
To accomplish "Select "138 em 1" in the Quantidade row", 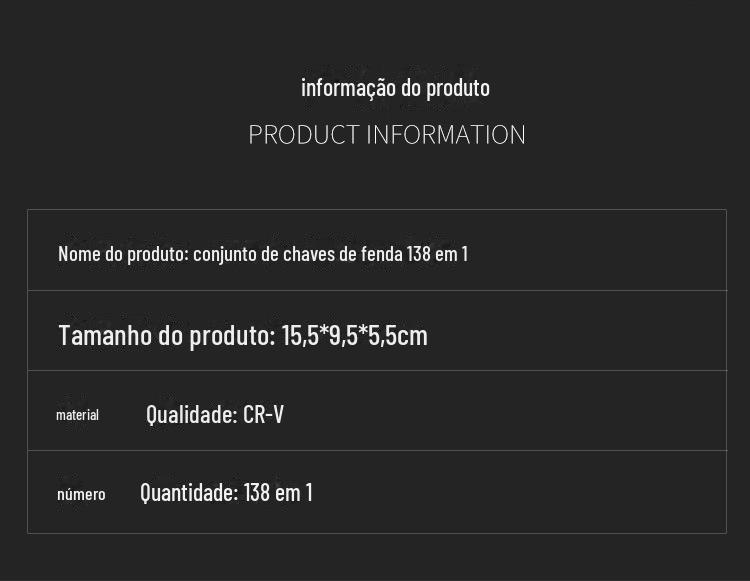I will coord(278,492).
